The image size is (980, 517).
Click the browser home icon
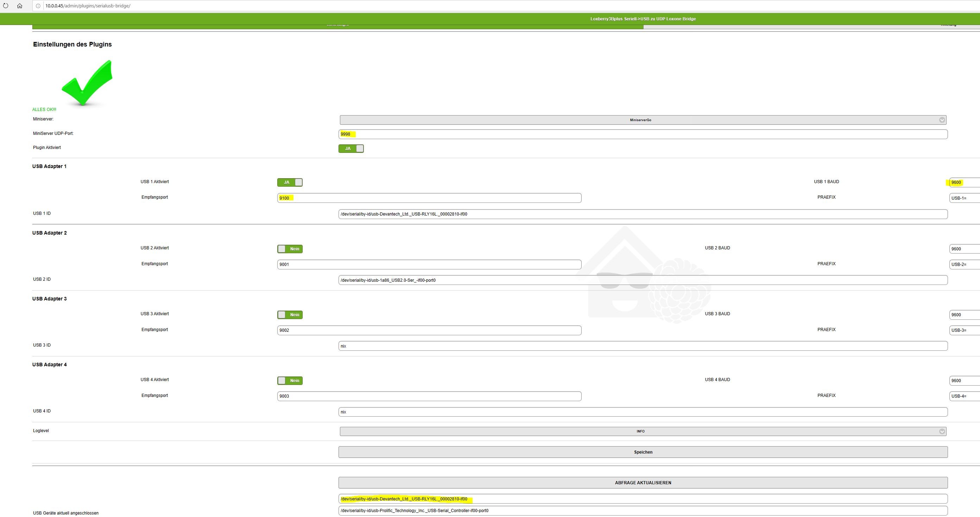click(20, 6)
